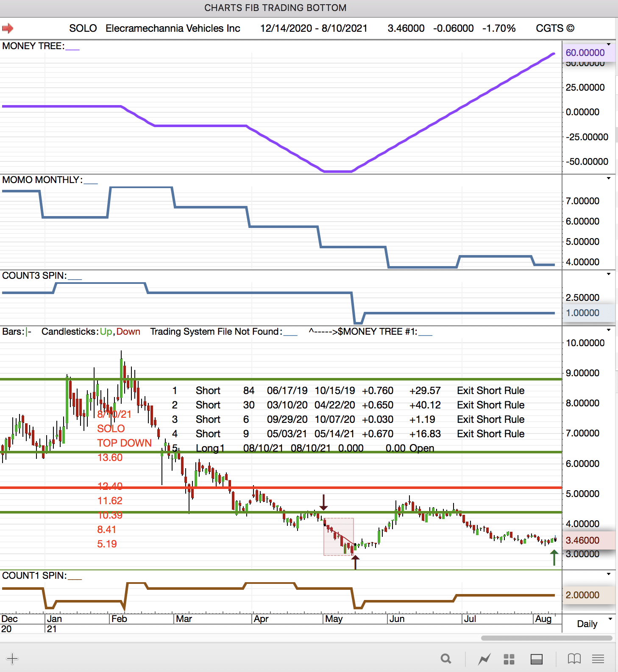
Task: Open the Count3 Spin panel dropdown arrow
Action: click(x=609, y=274)
